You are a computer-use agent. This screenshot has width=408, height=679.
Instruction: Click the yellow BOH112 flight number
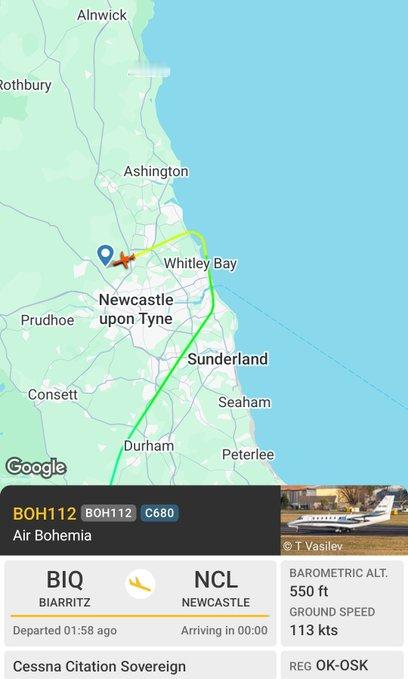click(x=44, y=514)
